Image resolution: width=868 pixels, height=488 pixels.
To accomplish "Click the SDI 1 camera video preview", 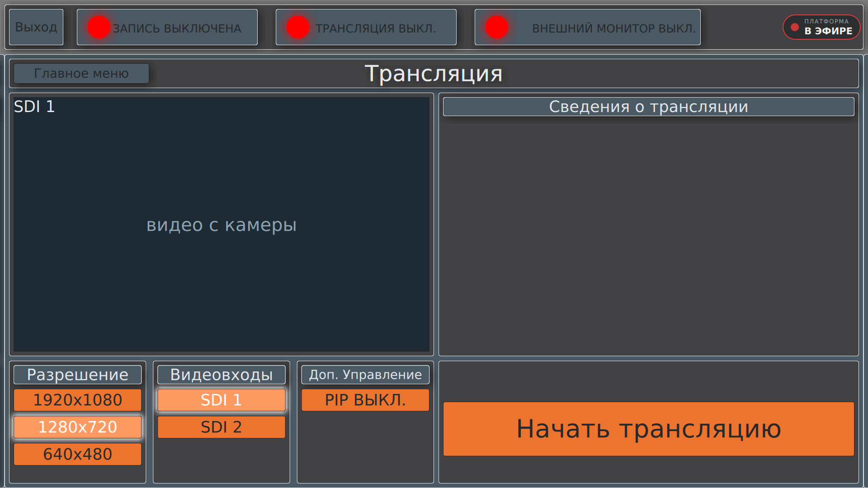I will click(x=222, y=225).
